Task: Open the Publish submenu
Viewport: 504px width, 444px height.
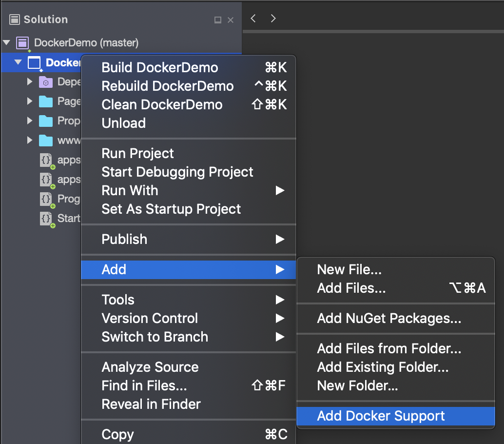Action: tap(124, 239)
